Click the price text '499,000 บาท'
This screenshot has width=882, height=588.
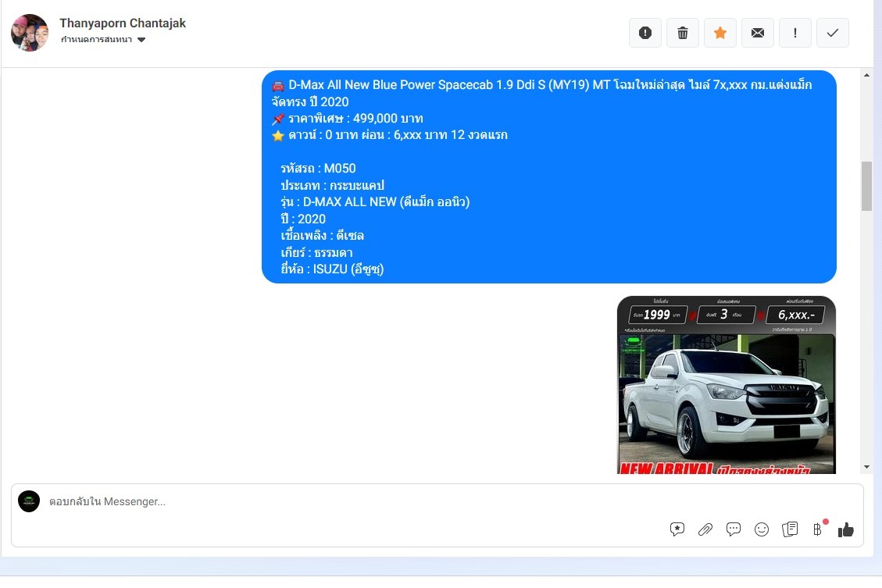click(x=387, y=119)
